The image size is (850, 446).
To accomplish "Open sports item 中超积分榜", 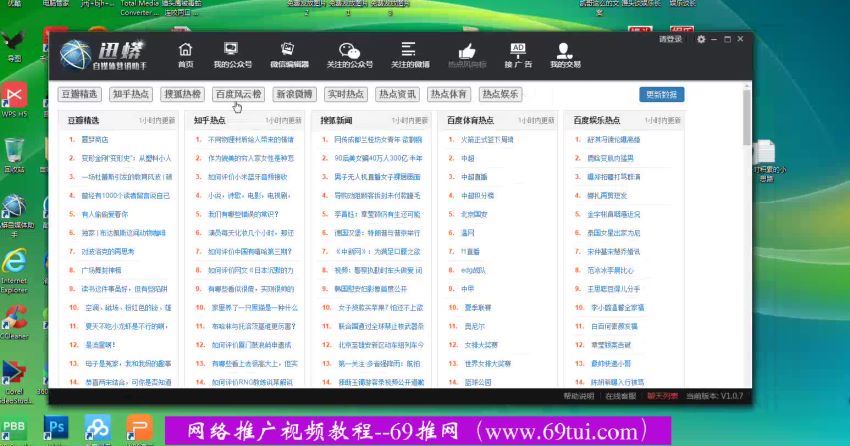I will click(477, 196).
